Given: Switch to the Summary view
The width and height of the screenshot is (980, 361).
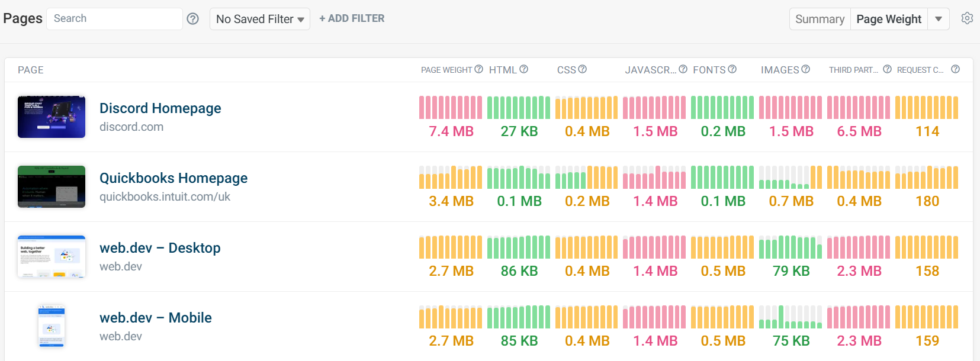Looking at the screenshot, I should pyautogui.click(x=820, y=19).
